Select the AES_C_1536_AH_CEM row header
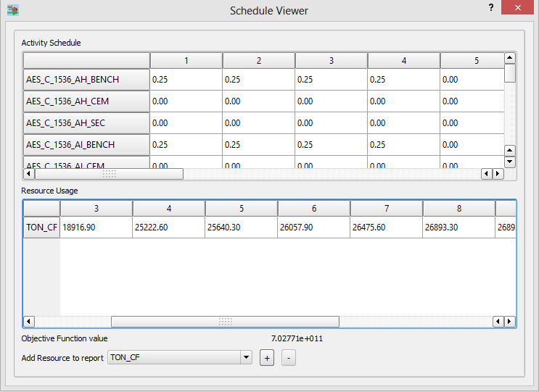539x392 pixels. (x=86, y=101)
